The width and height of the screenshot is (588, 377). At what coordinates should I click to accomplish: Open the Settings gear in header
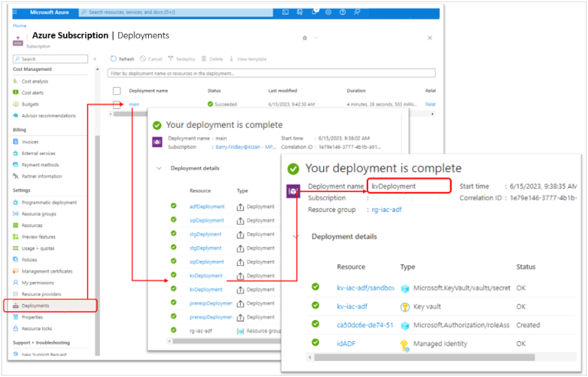pos(329,13)
